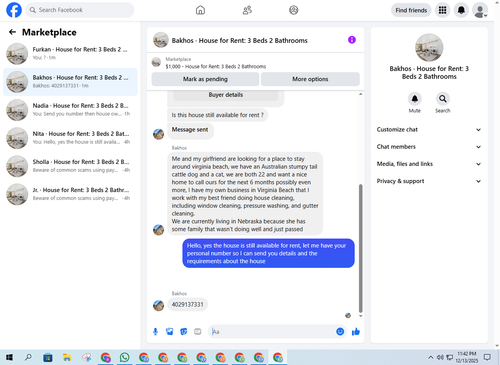Choose a sticker icon
Image resolution: width=500 pixels, height=365 pixels.
184,332
